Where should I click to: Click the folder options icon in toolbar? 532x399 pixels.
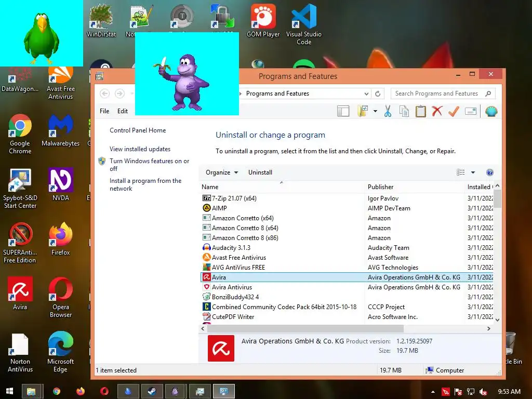(363, 111)
